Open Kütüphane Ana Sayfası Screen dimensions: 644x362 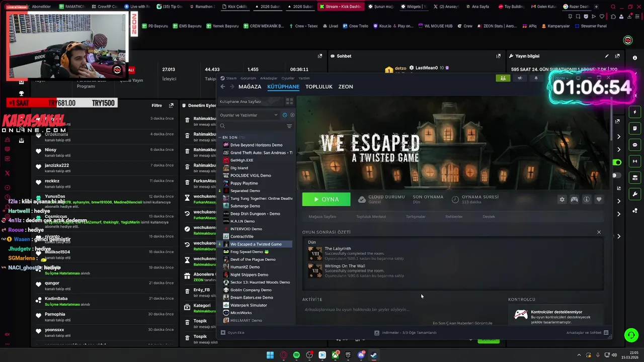[x=250, y=102]
